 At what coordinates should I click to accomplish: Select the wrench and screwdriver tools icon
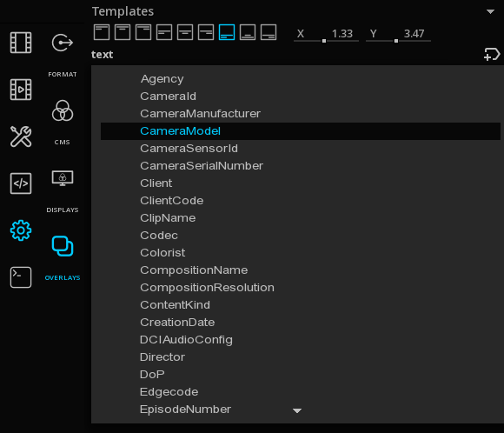pyautogui.click(x=21, y=137)
